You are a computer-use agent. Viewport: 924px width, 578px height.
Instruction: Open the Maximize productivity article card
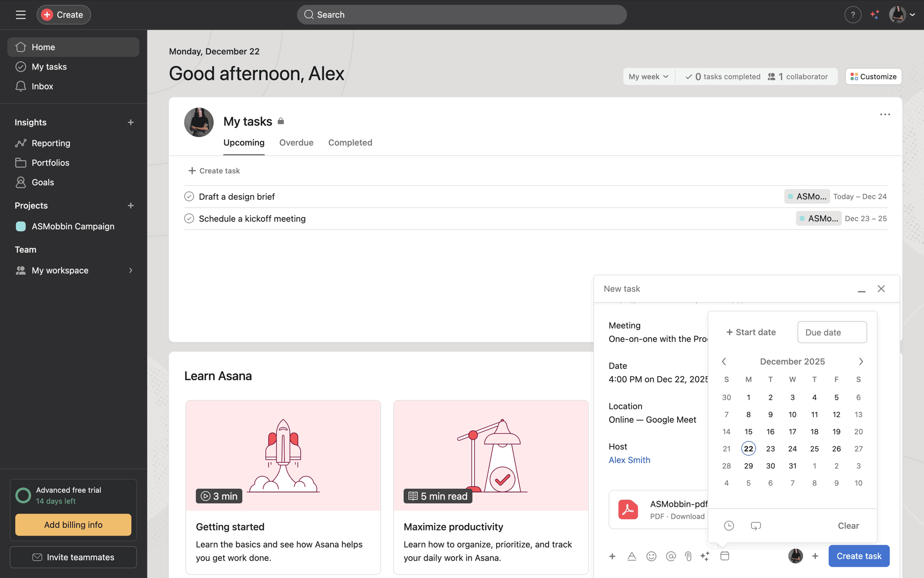(491, 487)
